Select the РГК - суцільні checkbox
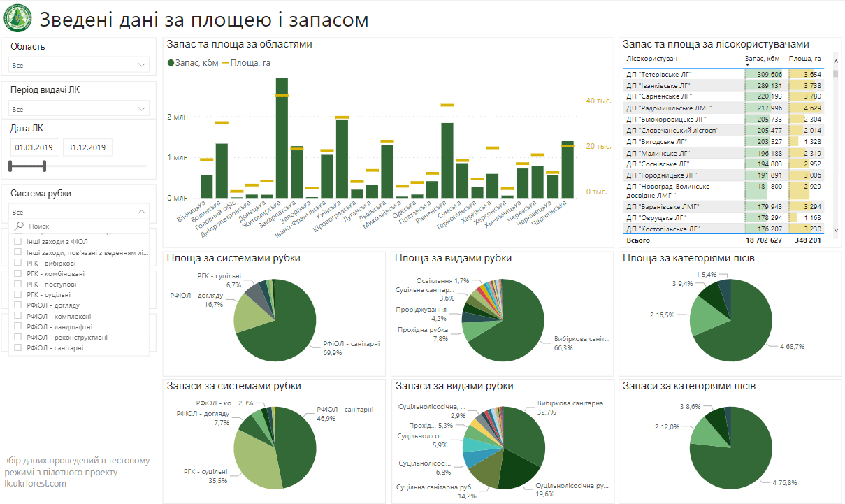The width and height of the screenshot is (845, 504). pyautogui.click(x=18, y=295)
